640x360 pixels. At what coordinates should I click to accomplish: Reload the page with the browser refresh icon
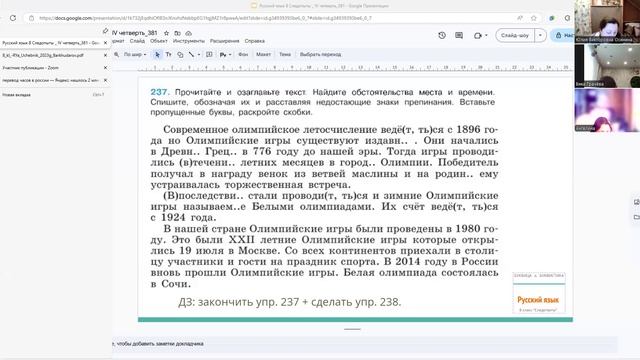coord(13,18)
